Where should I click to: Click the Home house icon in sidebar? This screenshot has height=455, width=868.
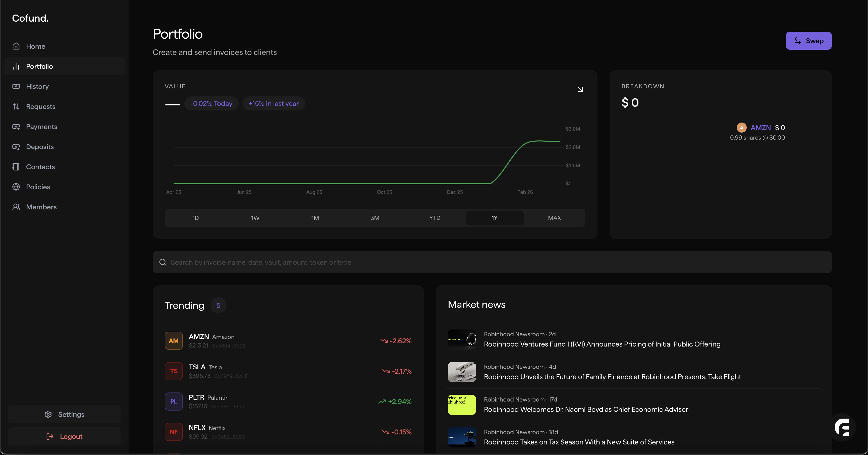coord(16,46)
